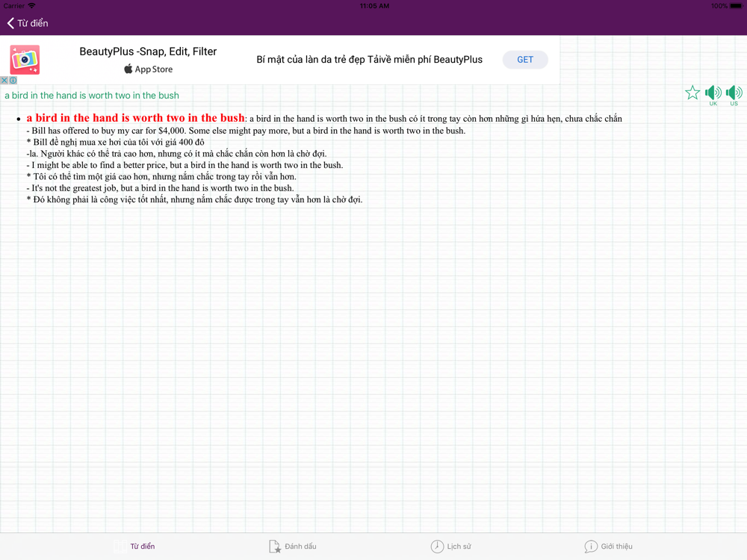This screenshot has width=747, height=560.
Task: Tap GET button in BeautyPlus ad
Action: pyautogui.click(x=525, y=60)
